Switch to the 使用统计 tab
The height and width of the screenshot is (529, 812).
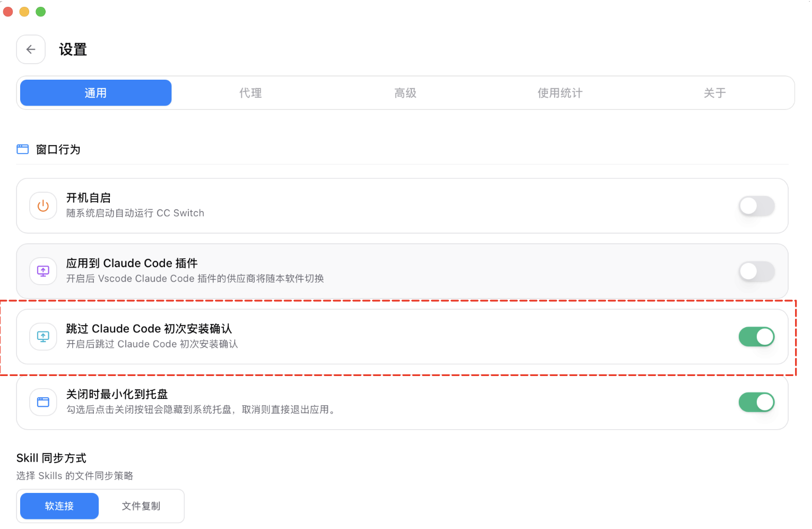pos(559,92)
